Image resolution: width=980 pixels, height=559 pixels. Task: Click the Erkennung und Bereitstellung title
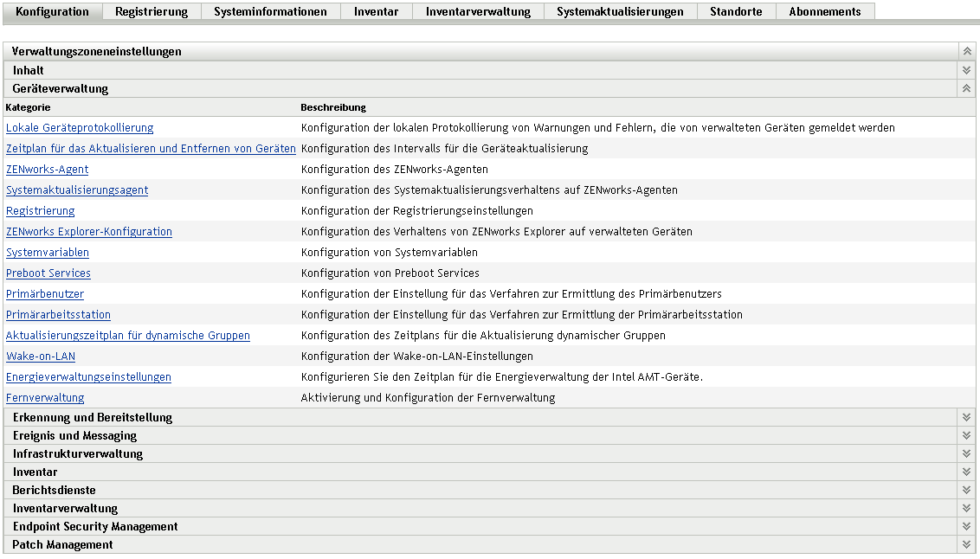tap(93, 417)
